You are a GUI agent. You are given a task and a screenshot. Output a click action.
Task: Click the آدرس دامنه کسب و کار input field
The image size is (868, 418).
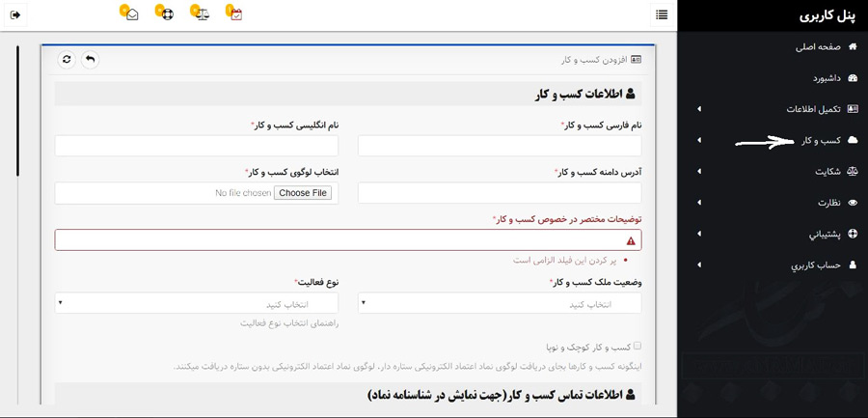(x=500, y=193)
